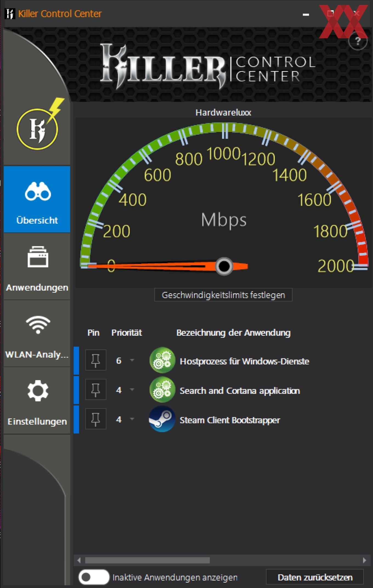Viewport: 373px width, 588px height.
Task: Click the help question mark icon
Action: pos(358,42)
